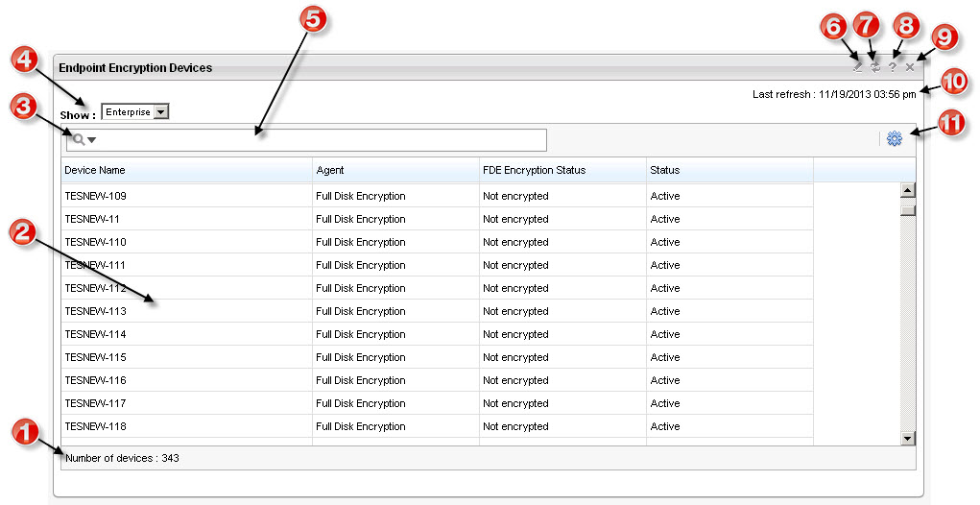Click the magnifying glass search icon
The image size is (980, 505).
tap(78, 140)
